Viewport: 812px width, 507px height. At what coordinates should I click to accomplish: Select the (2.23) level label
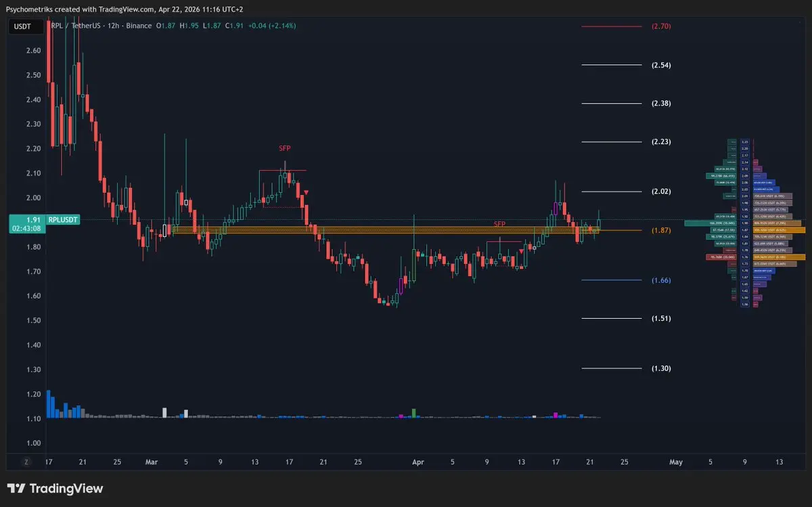pos(661,142)
